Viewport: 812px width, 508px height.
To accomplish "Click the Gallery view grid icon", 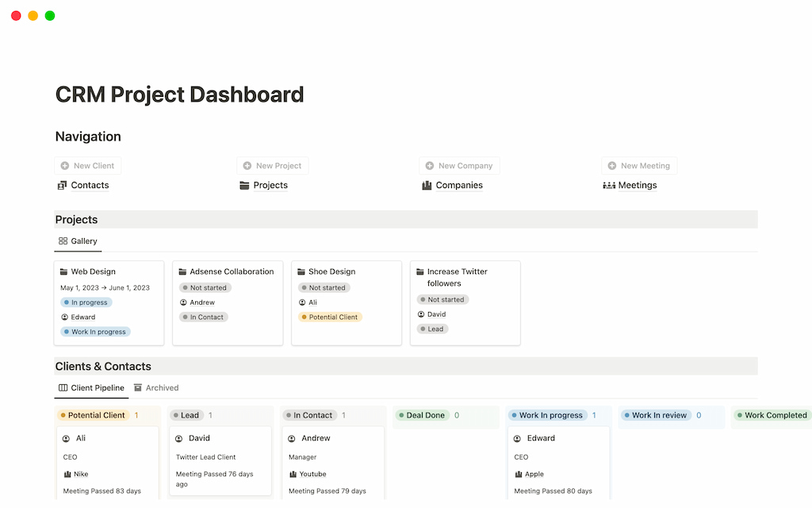I will click(63, 241).
